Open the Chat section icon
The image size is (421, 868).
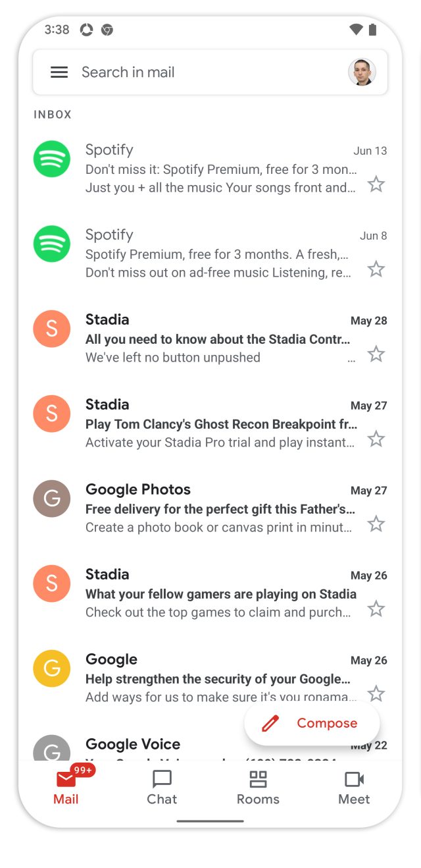[x=161, y=779]
